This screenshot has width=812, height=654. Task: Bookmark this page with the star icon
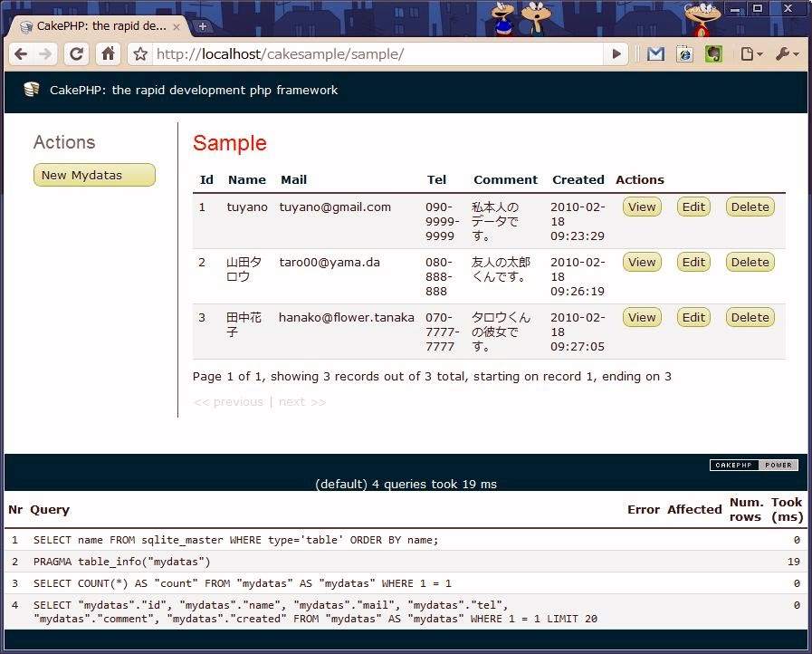coord(140,54)
